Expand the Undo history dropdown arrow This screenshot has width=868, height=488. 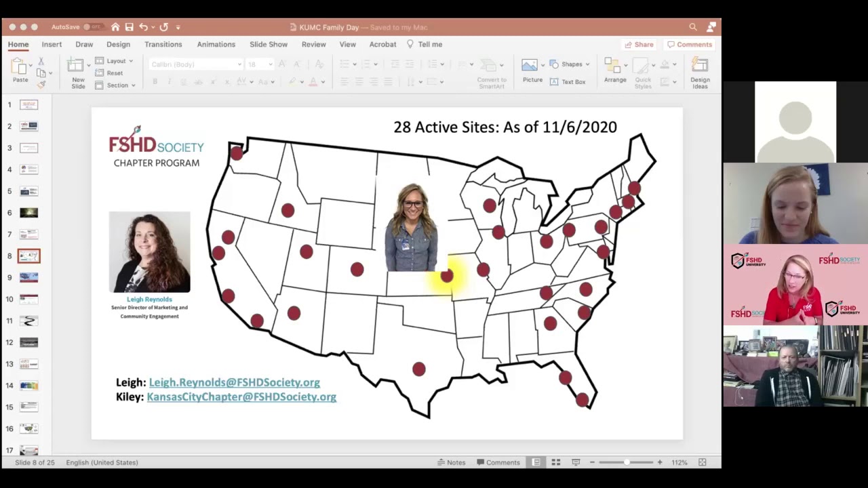point(152,27)
